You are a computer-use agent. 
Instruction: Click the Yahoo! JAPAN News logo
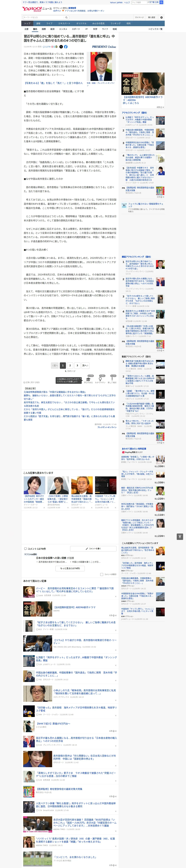pyautogui.click(x=37, y=9)
